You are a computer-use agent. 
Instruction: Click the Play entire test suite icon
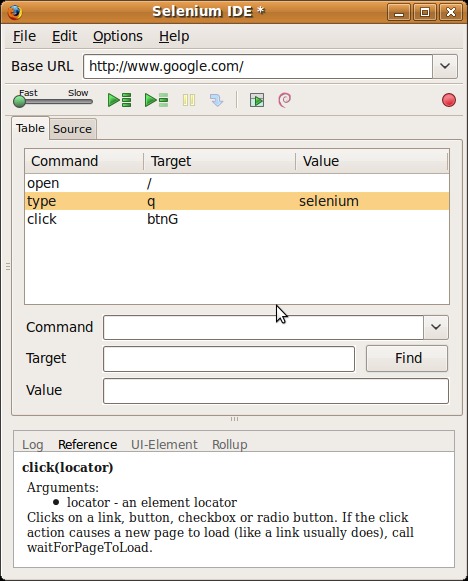(119, 100)
